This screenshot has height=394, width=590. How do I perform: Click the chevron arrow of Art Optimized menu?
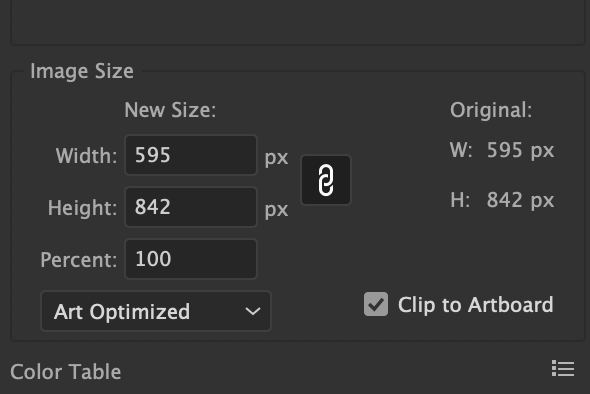252,312
